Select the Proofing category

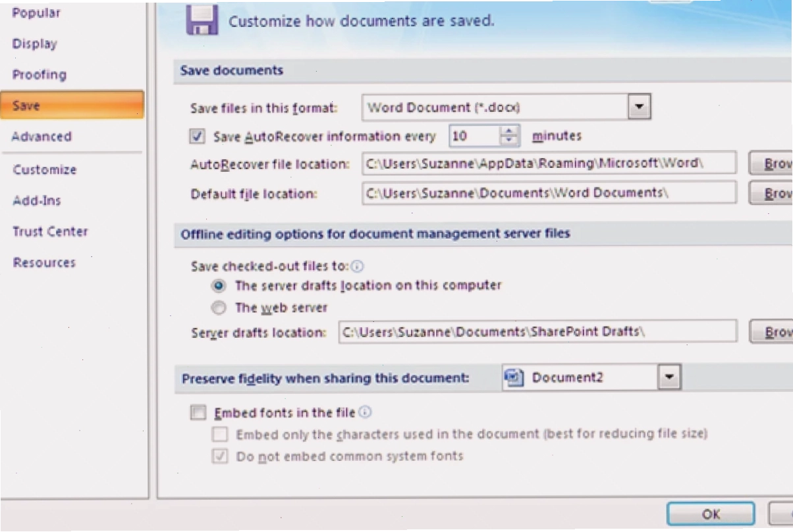(40, 74)
